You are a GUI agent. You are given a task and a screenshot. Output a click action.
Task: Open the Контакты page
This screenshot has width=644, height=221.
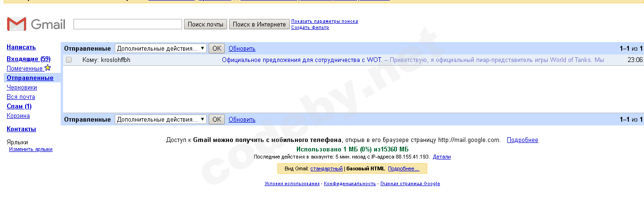[21, 129]
